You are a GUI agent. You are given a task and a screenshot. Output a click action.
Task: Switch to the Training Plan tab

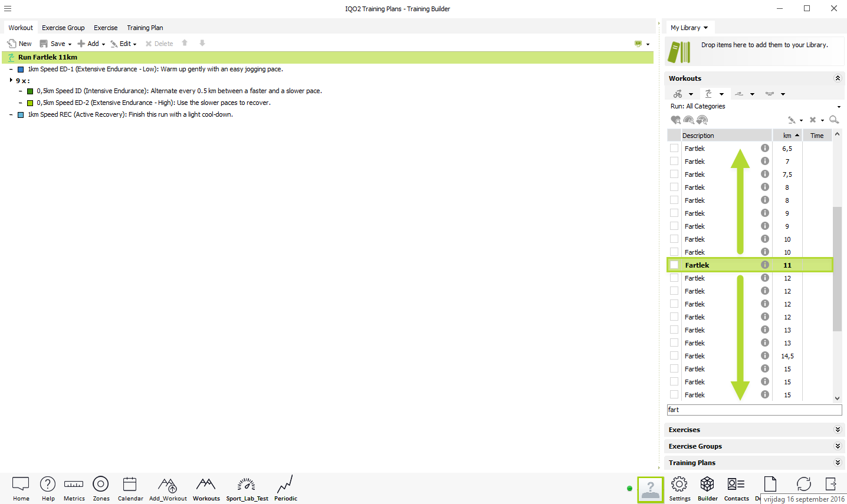(x=145, y=28)
